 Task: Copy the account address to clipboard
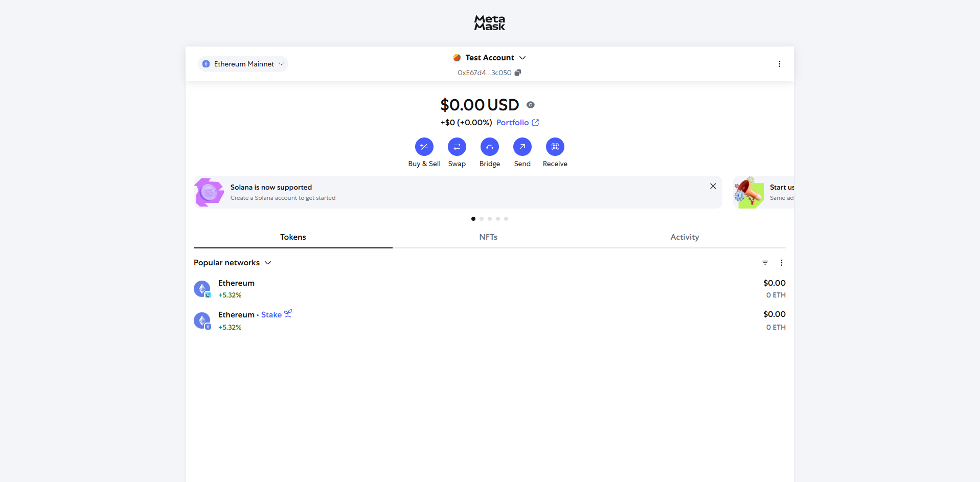point(518,73)
